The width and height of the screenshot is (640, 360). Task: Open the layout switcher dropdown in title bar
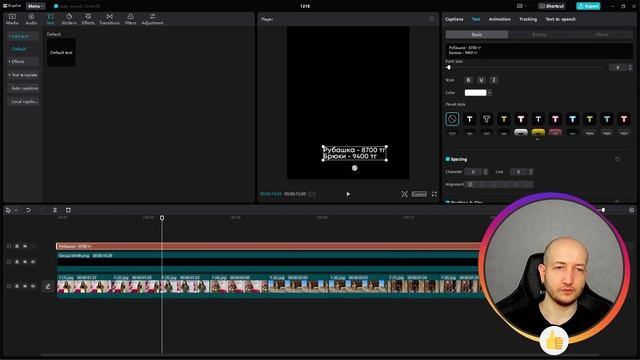tap(521, 6)
